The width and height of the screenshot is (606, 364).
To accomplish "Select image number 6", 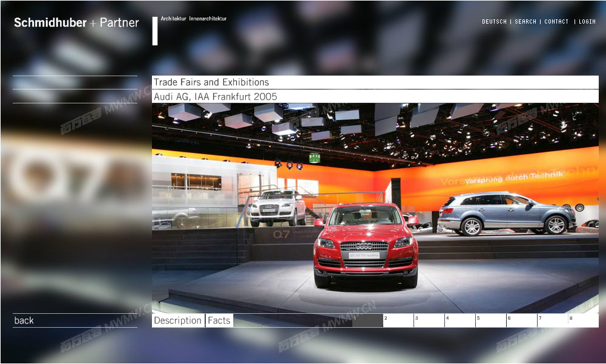I will (522, 320).
